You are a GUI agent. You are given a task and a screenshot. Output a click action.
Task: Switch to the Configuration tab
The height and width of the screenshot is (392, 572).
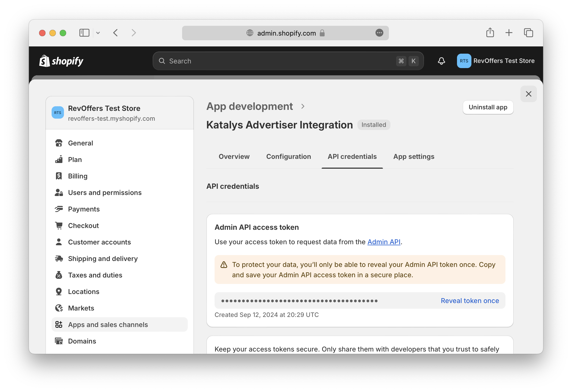tap(289, 156)
